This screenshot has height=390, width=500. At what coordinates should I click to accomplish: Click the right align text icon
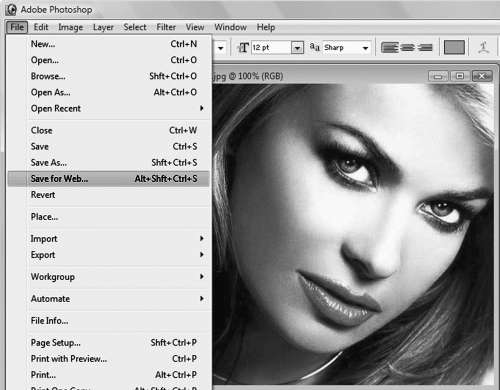click(425, 48)
